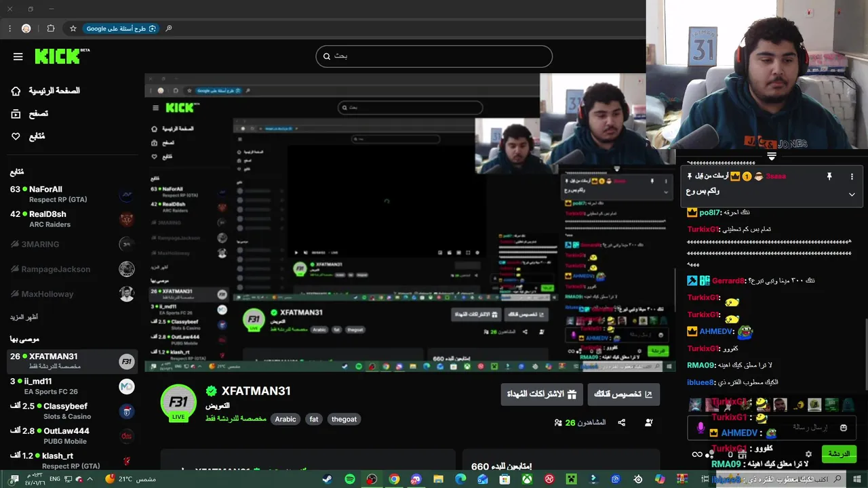Focus the Kick search input field

click(x=434, y=56)
